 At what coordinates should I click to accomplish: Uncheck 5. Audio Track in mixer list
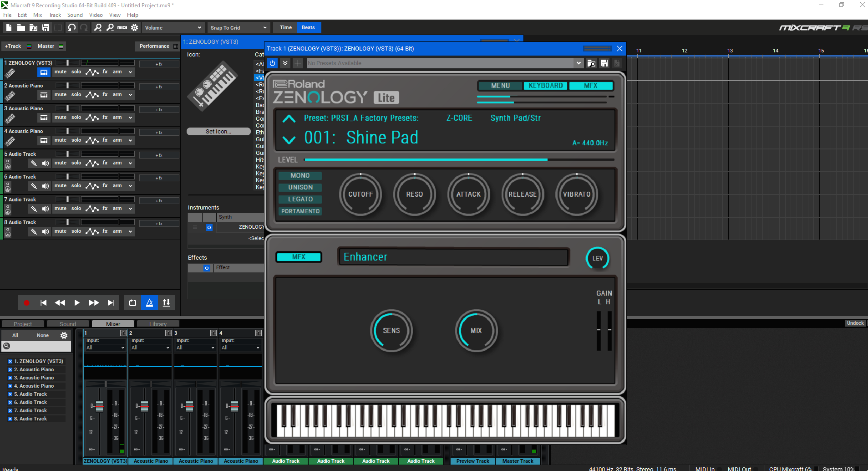pyautogui.click(x=10, y=394)
